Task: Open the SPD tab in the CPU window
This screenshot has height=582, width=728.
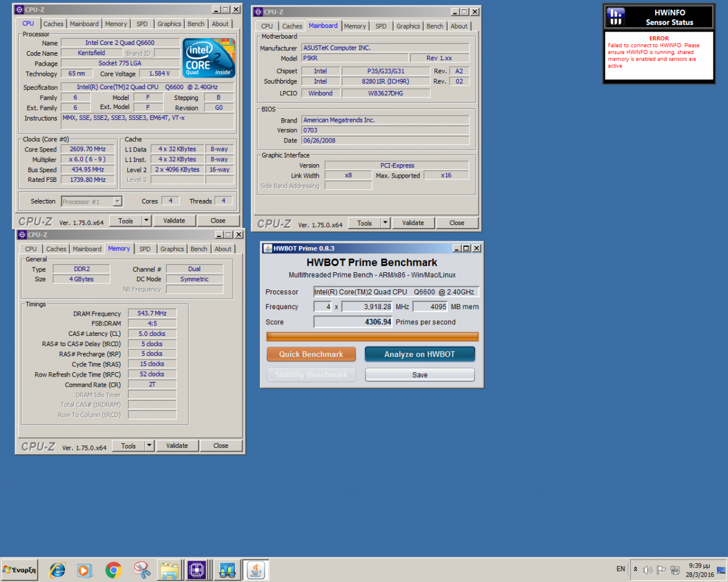Action: [x=142, y=24]
